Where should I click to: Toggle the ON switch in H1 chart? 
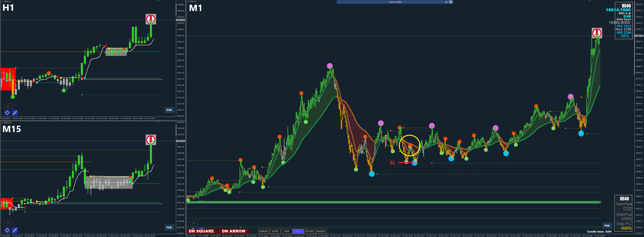pos(8,106)
